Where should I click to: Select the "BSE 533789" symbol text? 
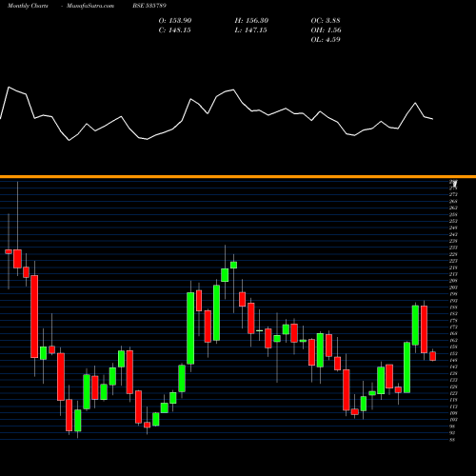(149, 6)
